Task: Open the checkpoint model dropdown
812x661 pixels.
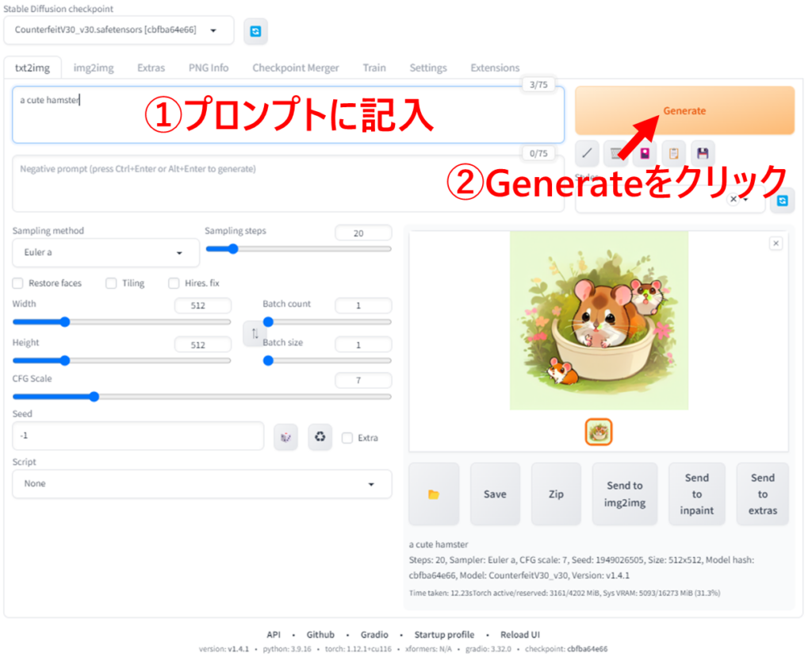Action: click(x=124, y=30)
